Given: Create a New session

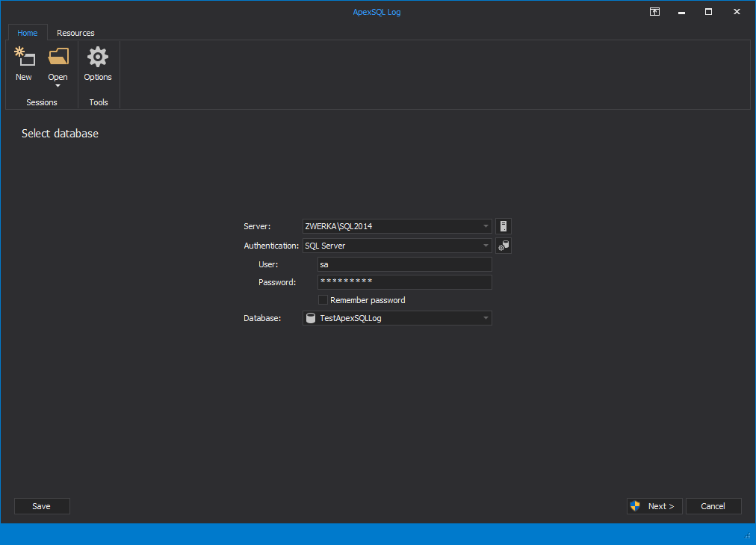Looking at the screenshot, I should pyautogui.click(x=23, y=63).
